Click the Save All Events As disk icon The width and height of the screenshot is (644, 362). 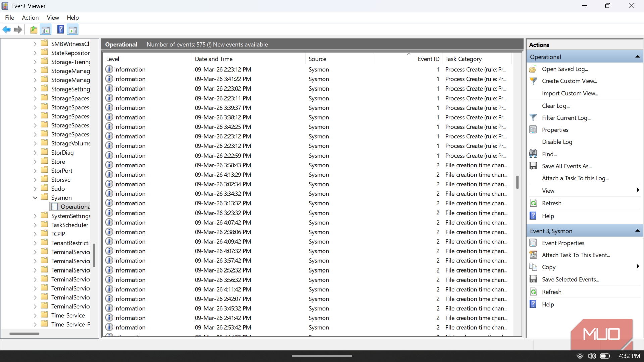[x=533, y=166]
